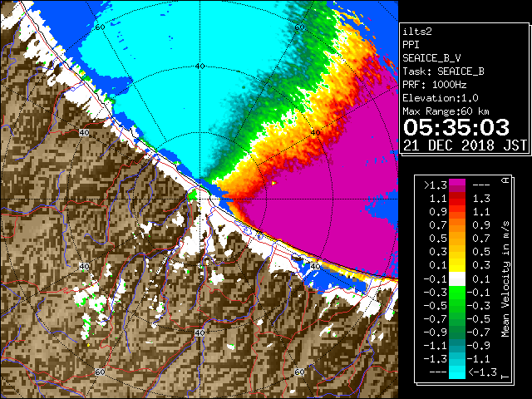Click the small green echo beside radar center
Viewport: 532px width, 399px height.
coord(192,195)
